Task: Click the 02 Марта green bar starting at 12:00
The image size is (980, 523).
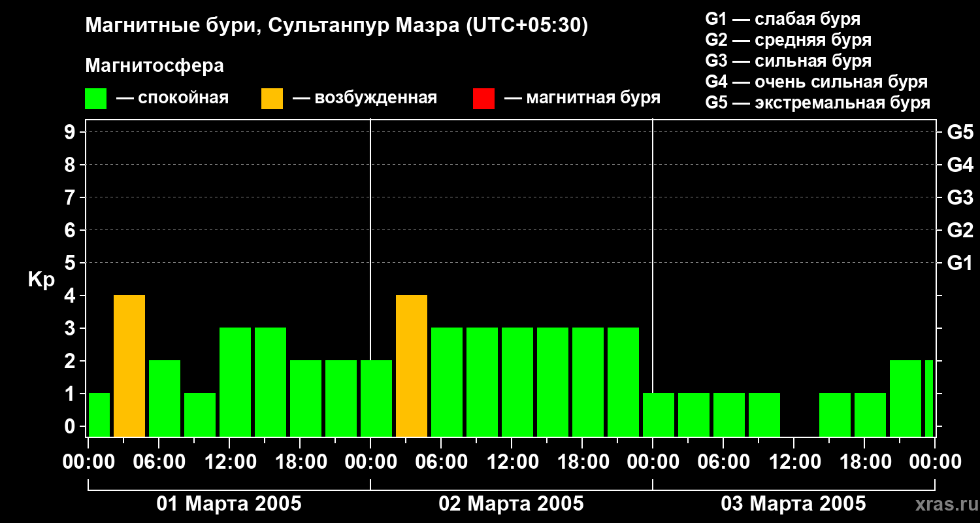Action: [517, 382]
